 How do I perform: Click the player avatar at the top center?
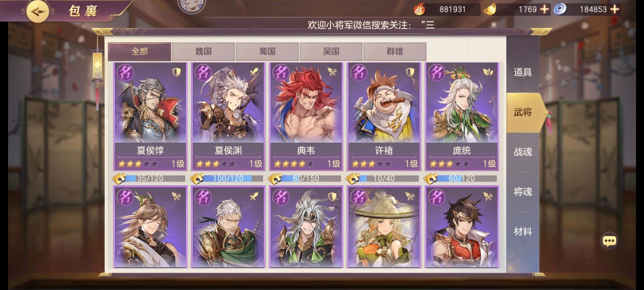[192, 5]
